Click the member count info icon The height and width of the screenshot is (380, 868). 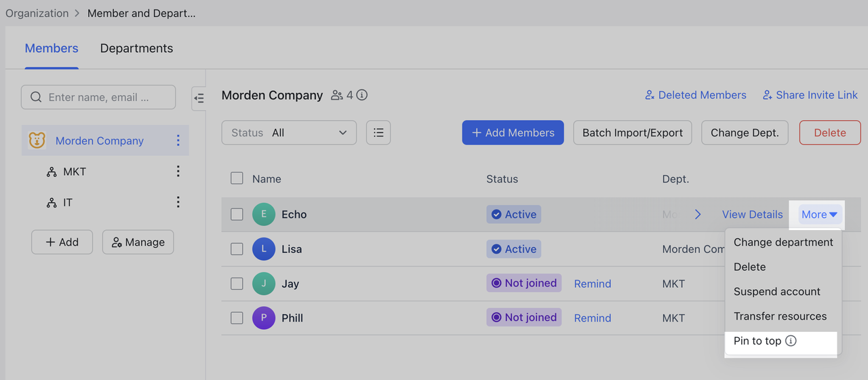[362, 95]
